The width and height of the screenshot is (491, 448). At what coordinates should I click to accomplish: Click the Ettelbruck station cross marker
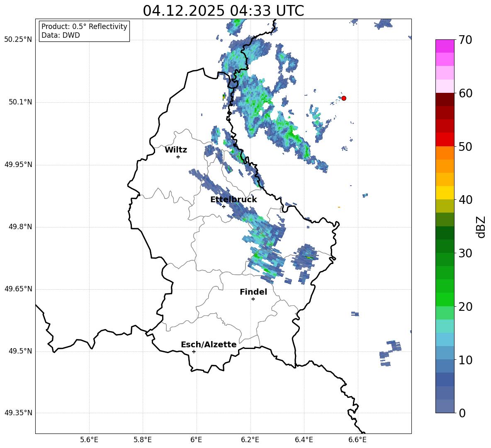click(224, 206)
